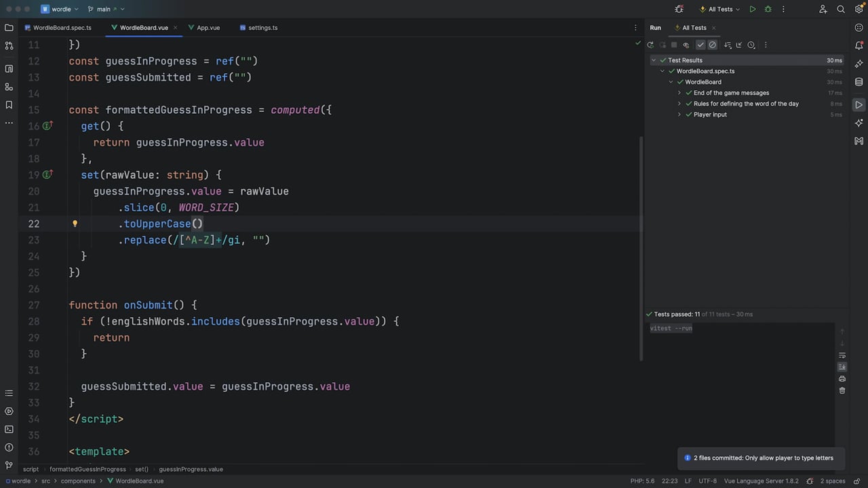Screen dimensions: 868x488
Task: Open the Maven 'M' icon in right stripe
Action: pyautogui.click(x=859, y=141)
